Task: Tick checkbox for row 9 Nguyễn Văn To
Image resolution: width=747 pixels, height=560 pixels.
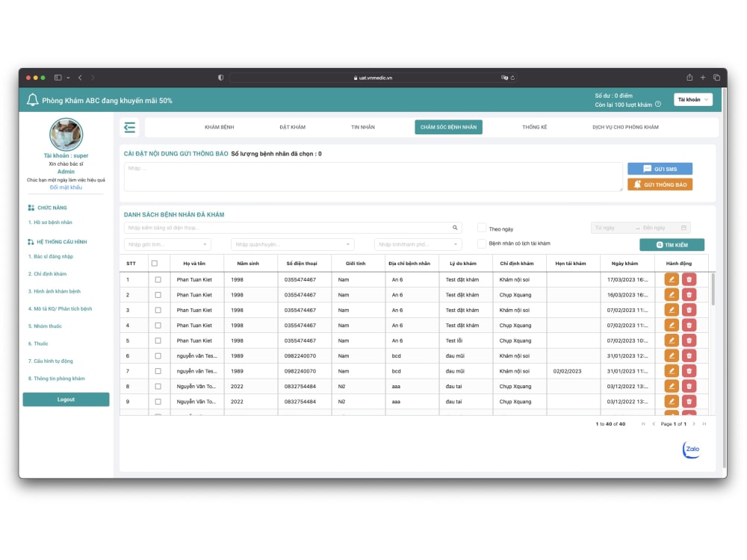Action: pyautogui.click(x=158, y=402)
